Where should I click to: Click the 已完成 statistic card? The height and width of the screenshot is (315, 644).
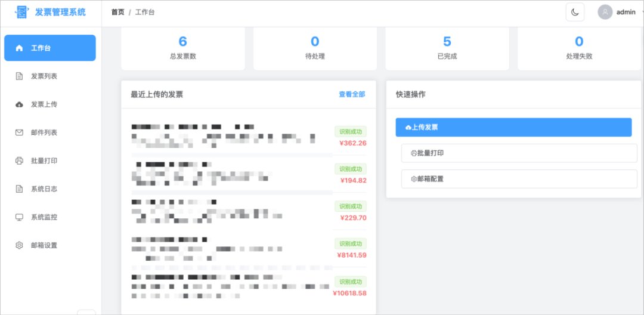[447, 48]
